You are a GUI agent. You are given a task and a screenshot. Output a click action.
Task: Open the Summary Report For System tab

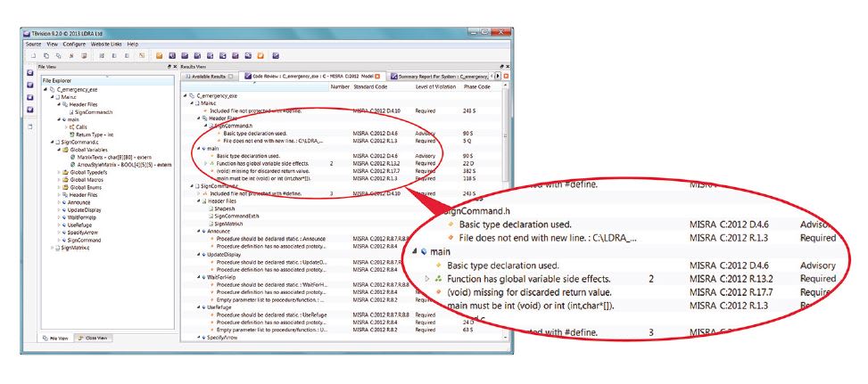click(x=438, y=77)
